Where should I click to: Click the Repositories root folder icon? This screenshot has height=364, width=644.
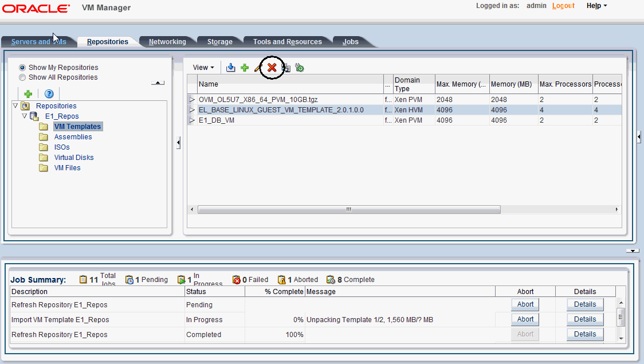(x=25, y=106)
